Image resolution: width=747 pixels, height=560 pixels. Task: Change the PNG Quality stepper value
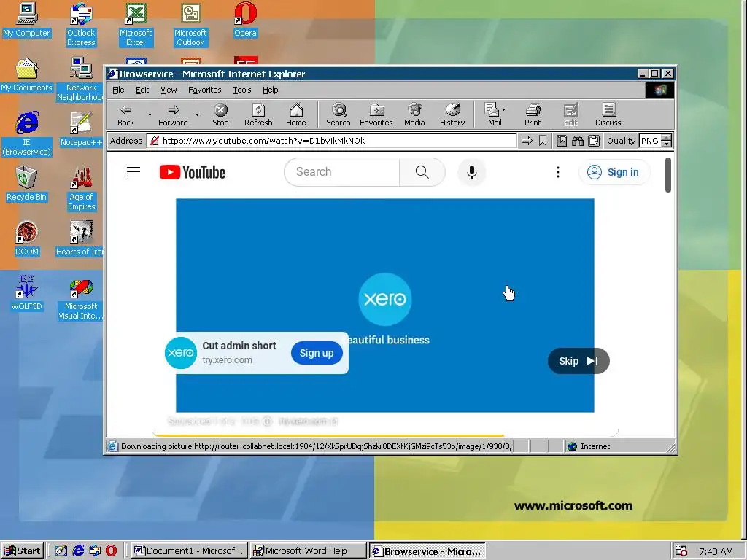[667, 141]
